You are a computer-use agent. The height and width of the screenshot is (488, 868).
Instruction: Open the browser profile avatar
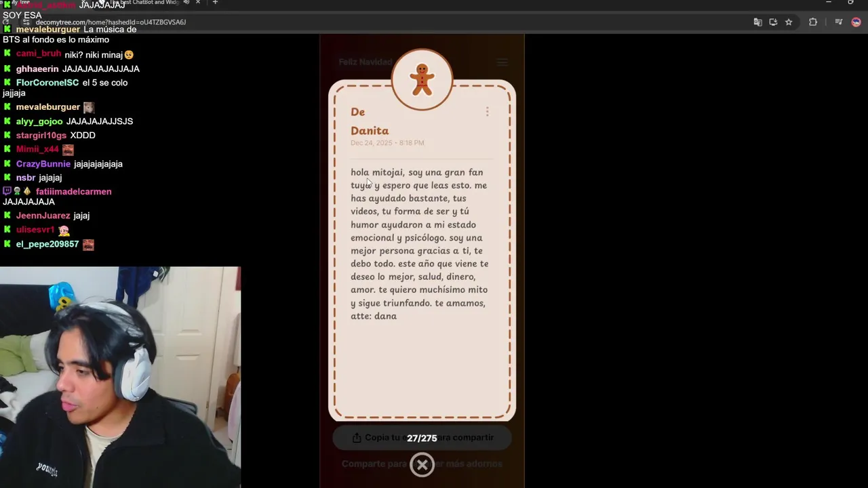(856, 22)
